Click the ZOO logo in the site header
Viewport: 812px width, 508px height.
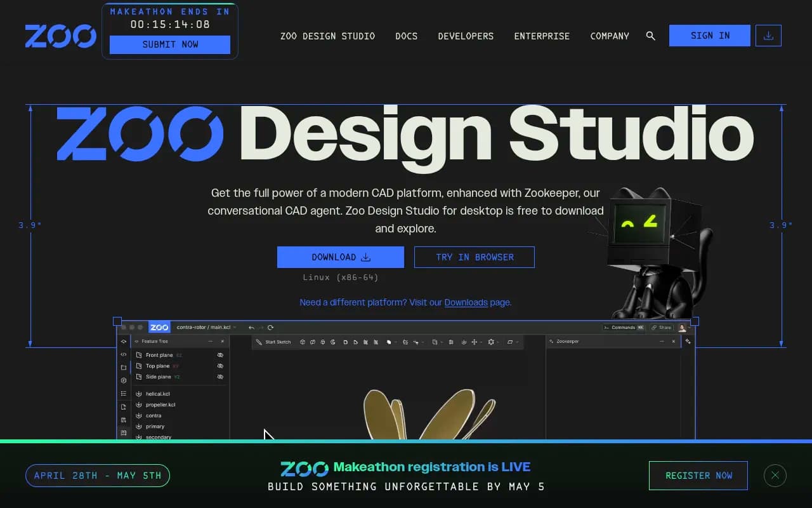click(61, 36)
